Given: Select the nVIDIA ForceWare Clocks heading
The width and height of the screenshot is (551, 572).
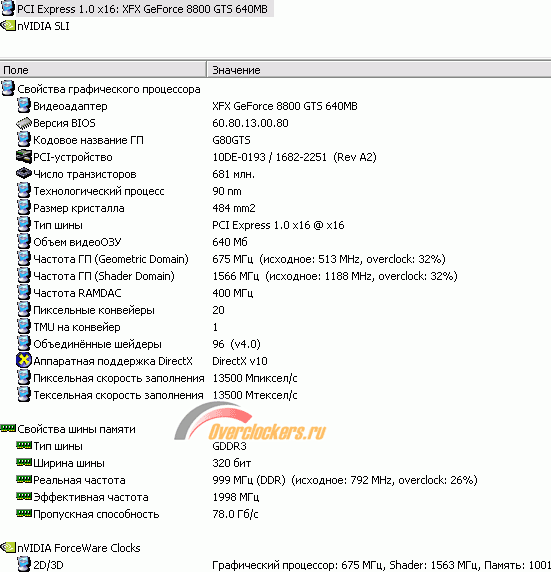Looking at the screenshot, I should (x=78, y=548).
